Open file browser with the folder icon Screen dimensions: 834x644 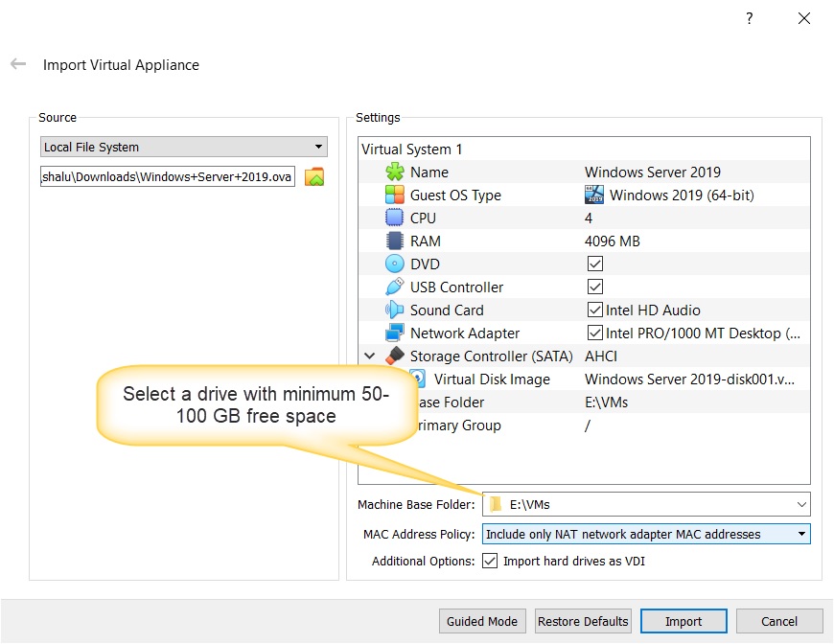[x=314, y=176]
